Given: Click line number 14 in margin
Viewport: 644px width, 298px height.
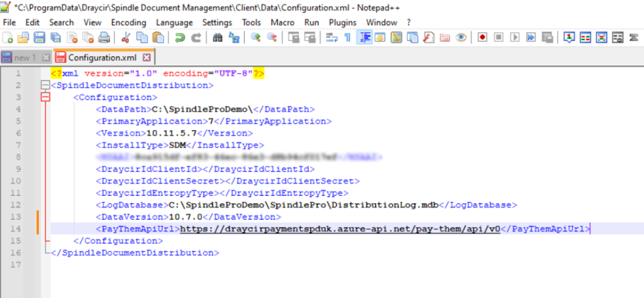Looking at the screenshot, I should 16,229.
